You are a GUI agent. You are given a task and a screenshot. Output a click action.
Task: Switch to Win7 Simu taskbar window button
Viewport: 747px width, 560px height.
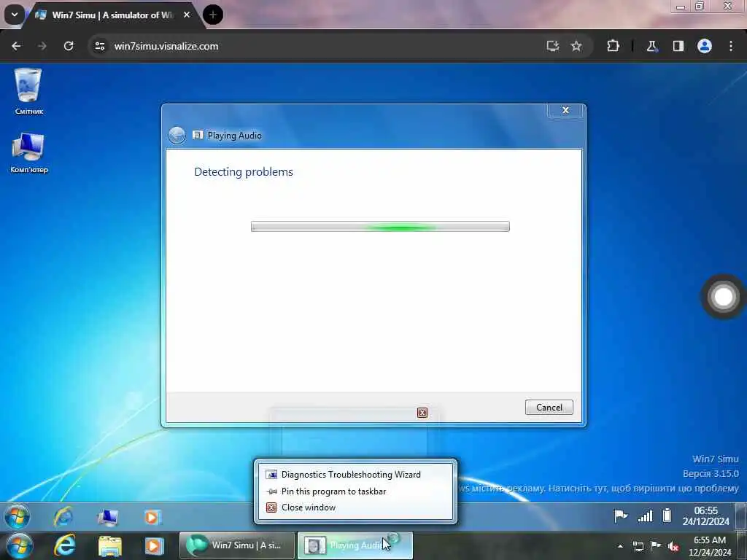coord(237,545)
